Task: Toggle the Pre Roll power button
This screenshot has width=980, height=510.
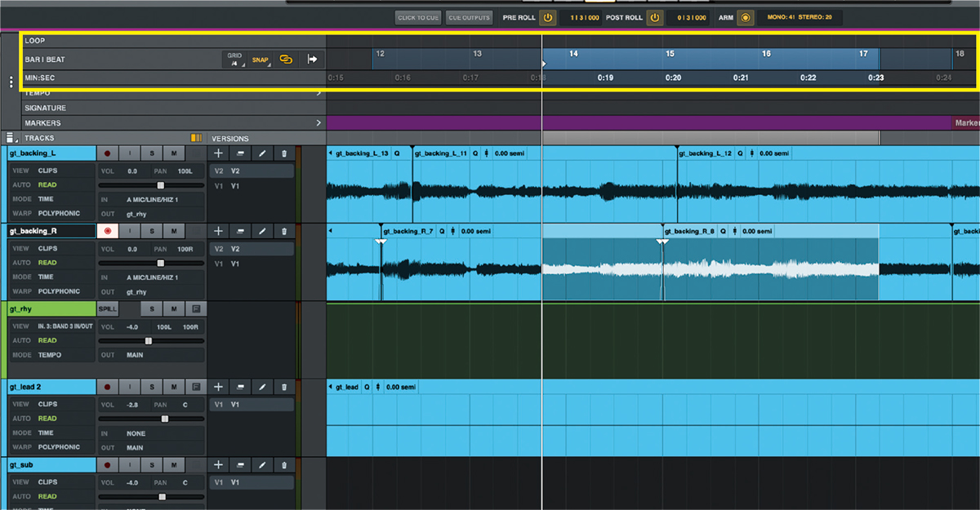Action: [547, 17]
